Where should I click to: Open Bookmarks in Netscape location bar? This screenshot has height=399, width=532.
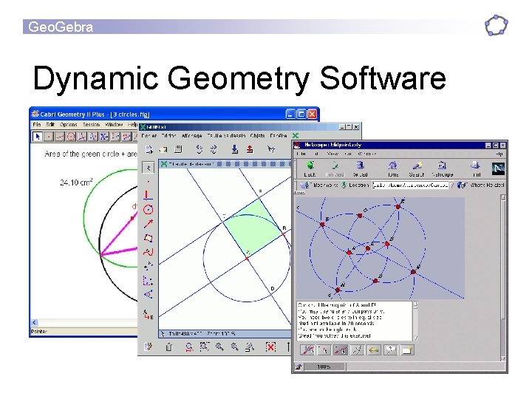[320, 185]
